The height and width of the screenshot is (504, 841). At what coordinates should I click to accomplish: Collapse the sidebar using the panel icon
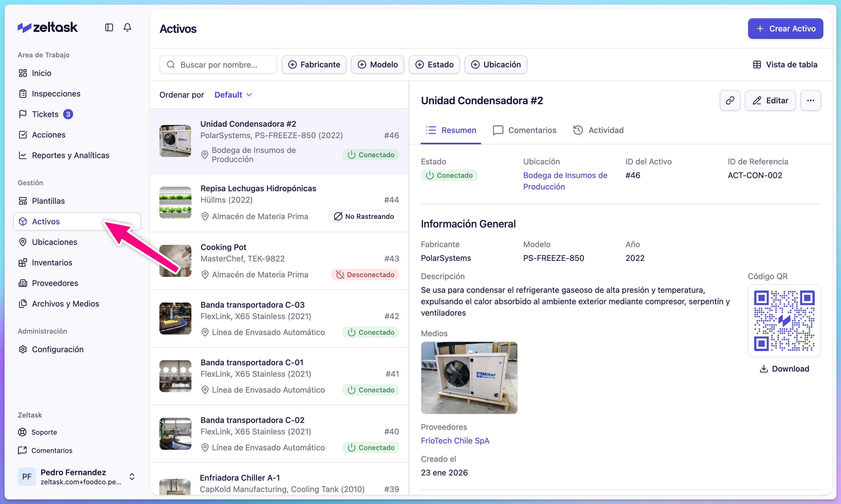[109, 27]
